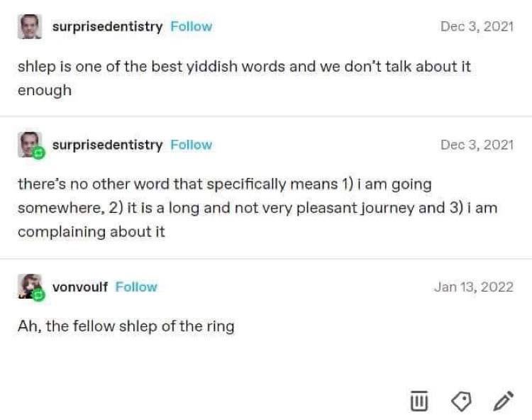Open the vonvoulf username link

80,287
